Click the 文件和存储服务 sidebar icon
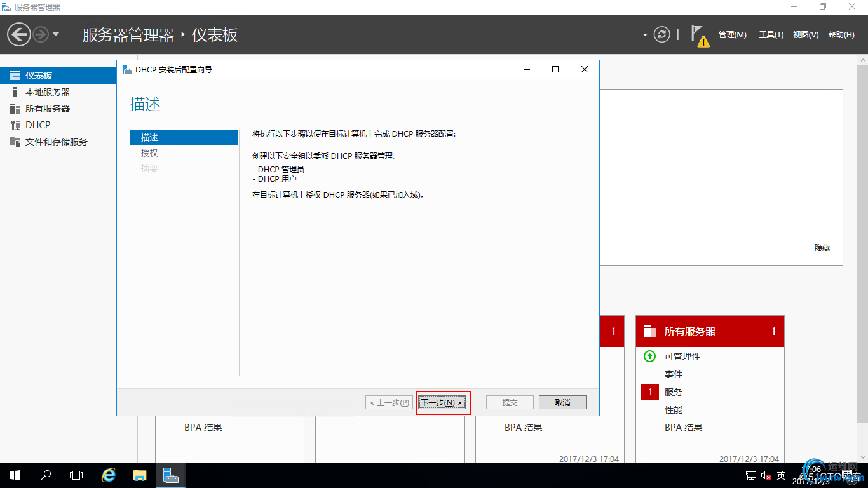Viewport: 868px width, 488px height. click(15, 142)
